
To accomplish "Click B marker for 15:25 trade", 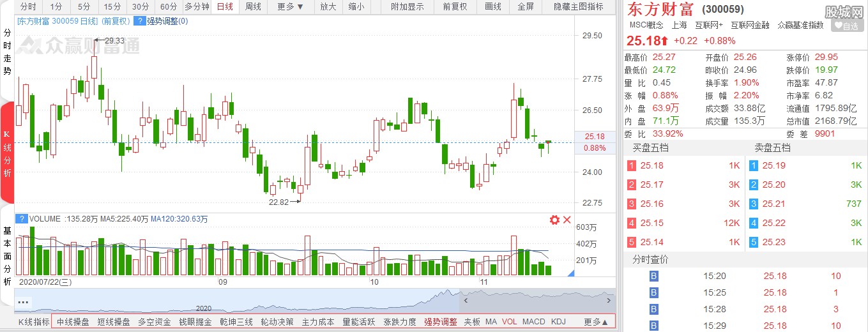I will coord(653,293).
